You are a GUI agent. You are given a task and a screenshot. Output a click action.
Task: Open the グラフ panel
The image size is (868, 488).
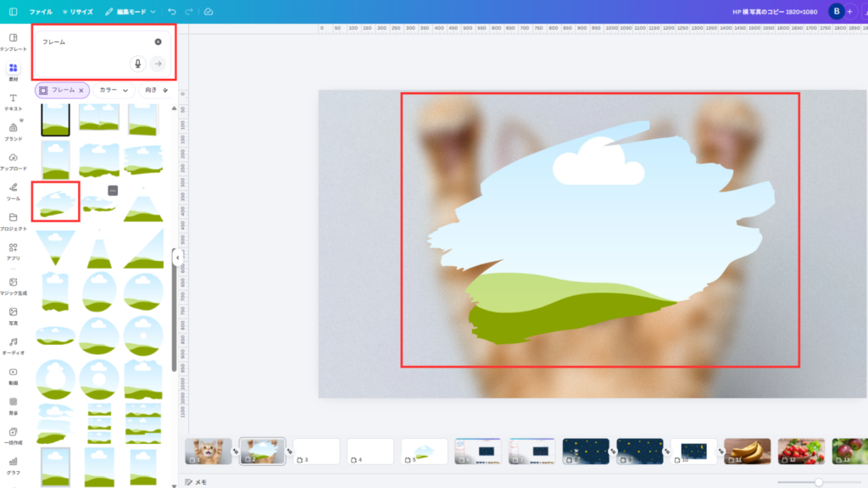13,465
